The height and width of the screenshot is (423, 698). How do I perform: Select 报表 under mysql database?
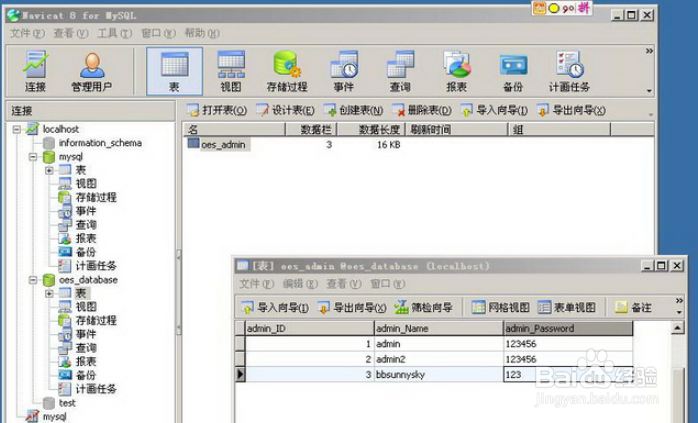[86, 239]
